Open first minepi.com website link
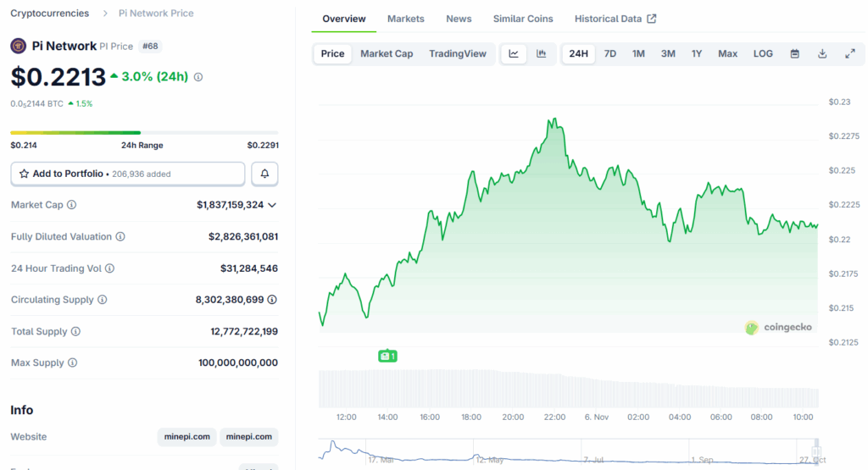This screenshot has height=470, width=868. tap(187, 437)
